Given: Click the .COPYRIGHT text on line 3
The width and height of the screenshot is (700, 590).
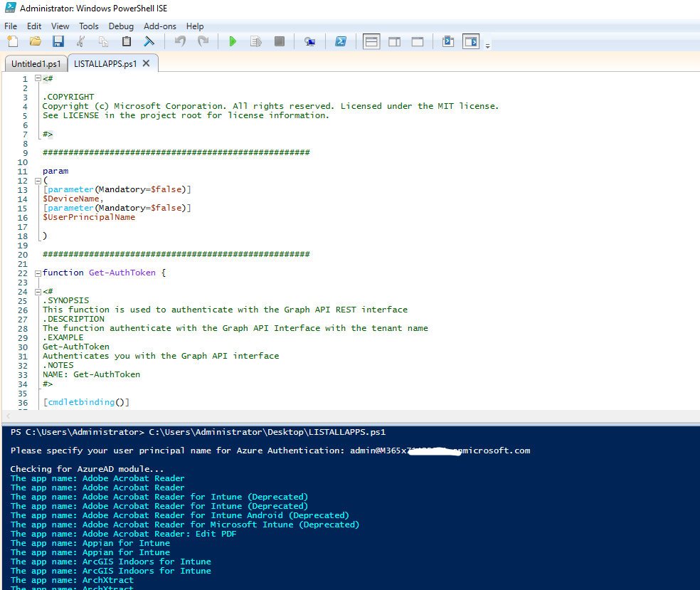Looking at the screenshot, I should (x=68, y=97).
